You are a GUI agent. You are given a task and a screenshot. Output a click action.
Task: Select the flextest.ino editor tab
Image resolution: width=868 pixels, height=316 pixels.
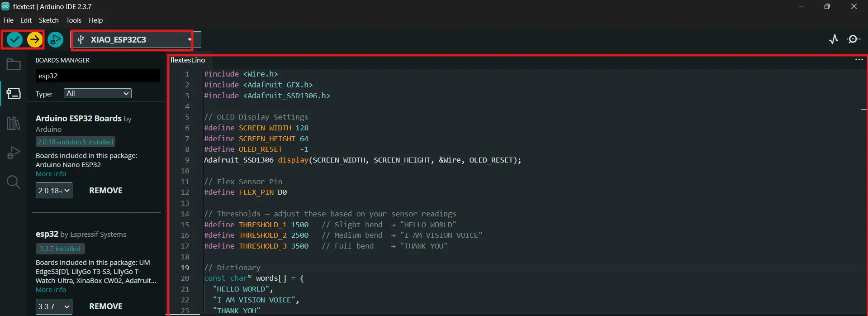click(x=188, y=60)
